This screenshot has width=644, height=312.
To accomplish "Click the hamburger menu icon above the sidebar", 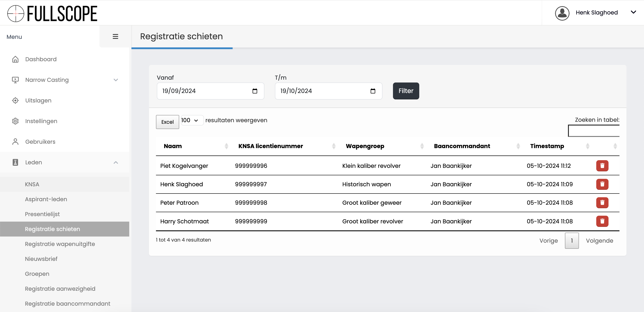I will tap(115, 36).
